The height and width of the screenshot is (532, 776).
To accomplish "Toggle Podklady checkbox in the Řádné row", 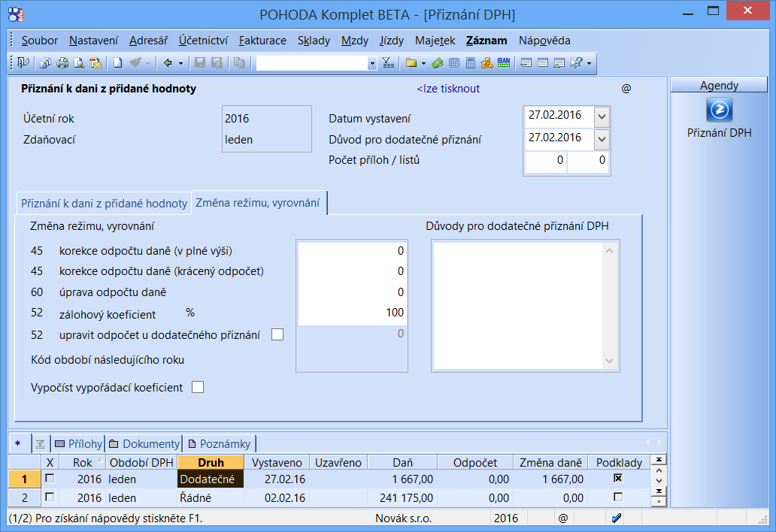I will coord(617,497).
